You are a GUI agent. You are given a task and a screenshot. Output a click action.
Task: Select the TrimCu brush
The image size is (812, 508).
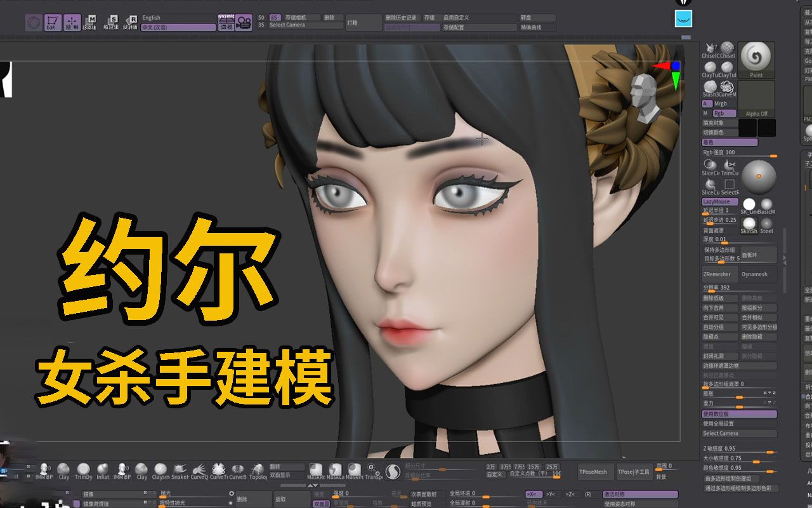729,167
